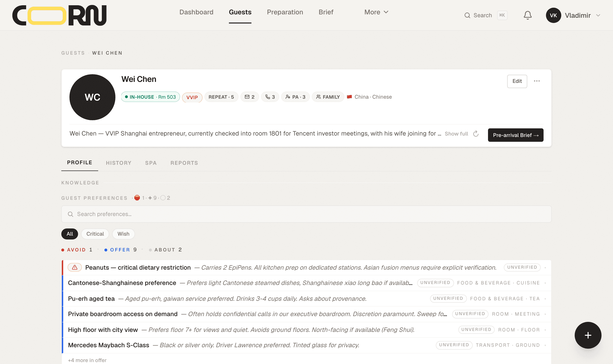Filter preferences by Critical
Image resolution: width=613 pixels, height=364 pixels.
tap(95, 234)
